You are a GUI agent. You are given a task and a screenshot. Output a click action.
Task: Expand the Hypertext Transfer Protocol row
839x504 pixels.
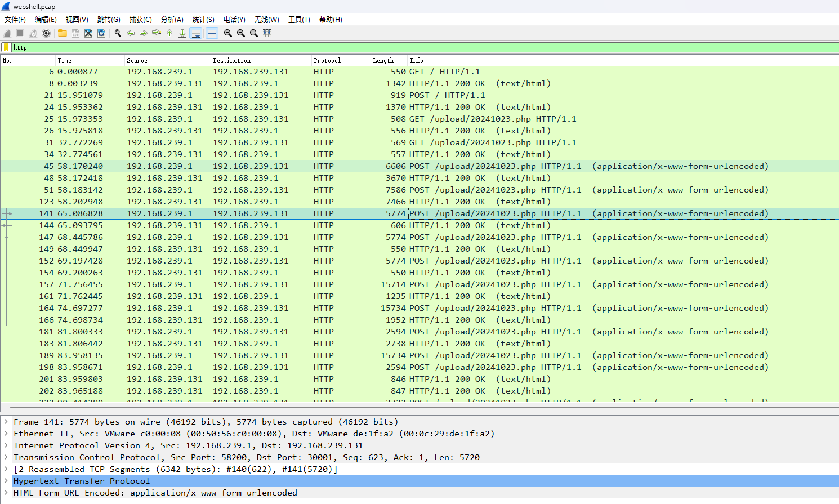pyautogui.click(x=6, y=481)
